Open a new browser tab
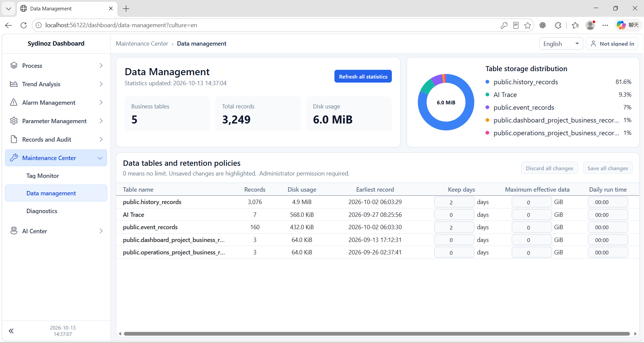 tap(126, 9)
